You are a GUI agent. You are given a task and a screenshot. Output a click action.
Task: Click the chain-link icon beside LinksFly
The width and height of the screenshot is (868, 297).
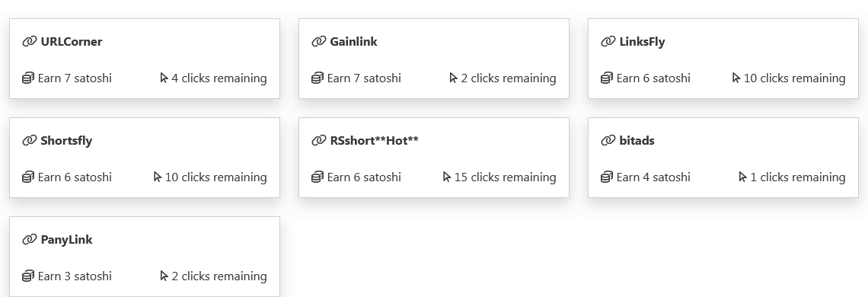(x=608, y=42)
